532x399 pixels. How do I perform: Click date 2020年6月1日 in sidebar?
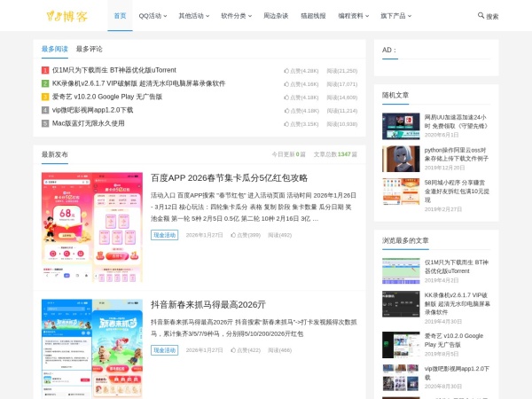(x=442, y=135)
